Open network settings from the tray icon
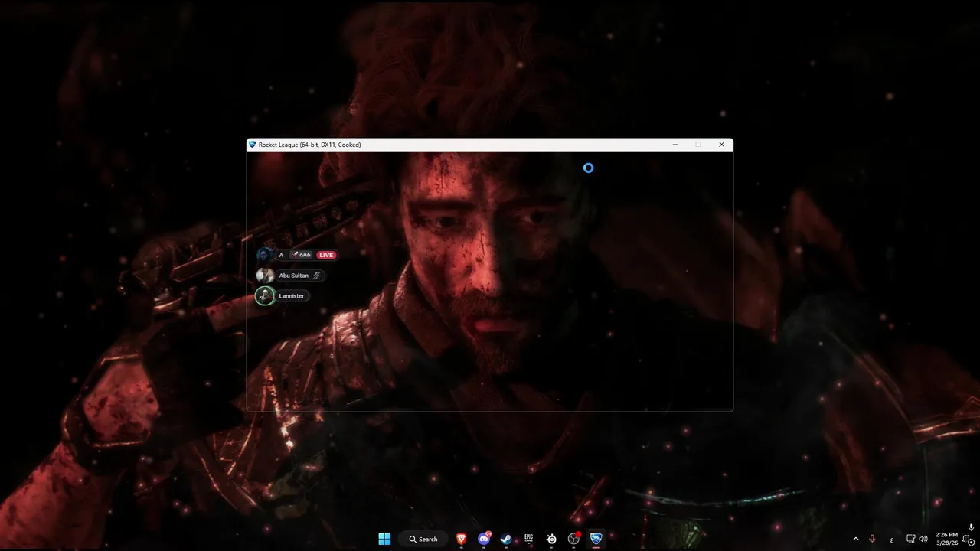Viewport: 980px width, 551px height. tap(911, 539)
